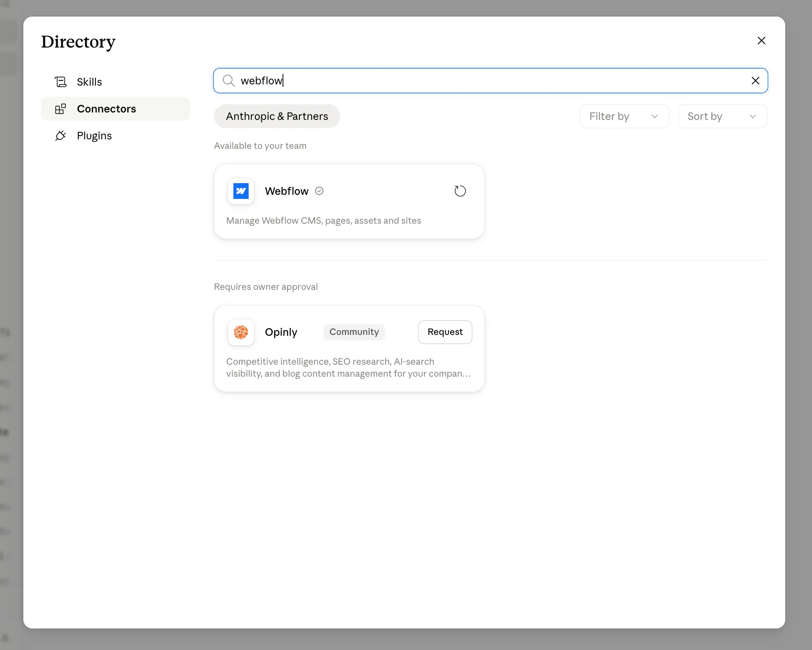Screen dimensions: 812x650
Task: Expand the Filter by dropdown
Action: [x=624, y=116]
